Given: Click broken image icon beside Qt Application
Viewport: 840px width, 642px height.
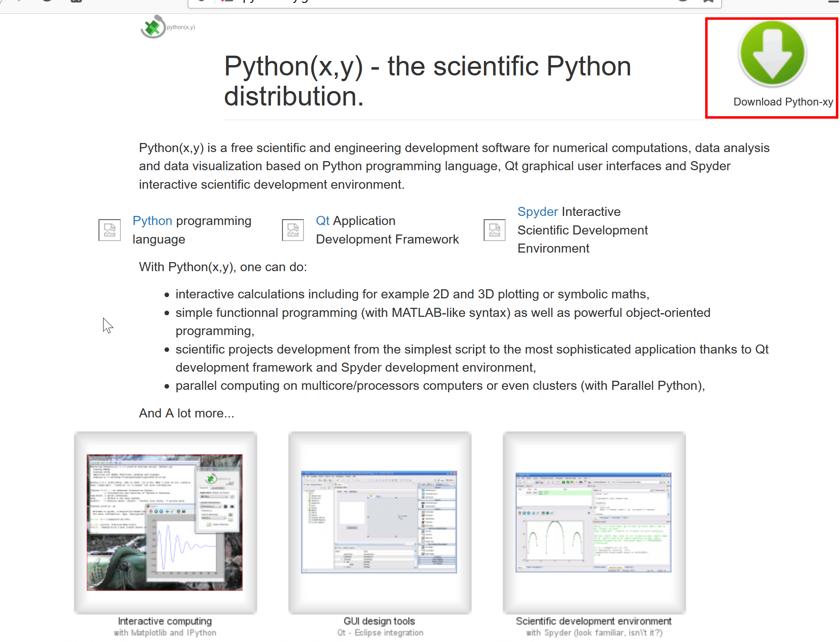Looking at the screenshot, I should [293, 230].
